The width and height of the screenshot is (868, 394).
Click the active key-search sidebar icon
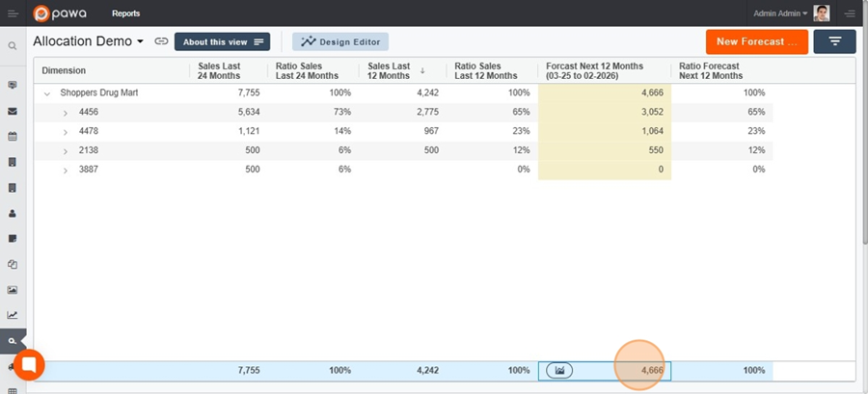13,341
